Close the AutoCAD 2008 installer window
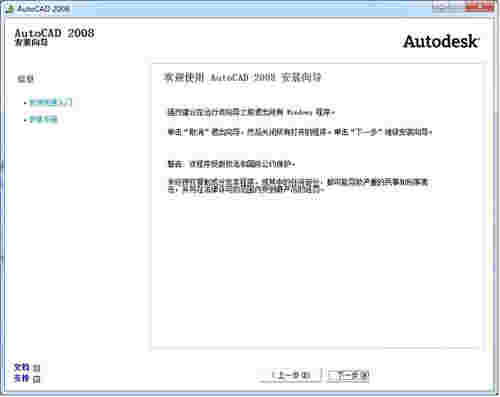500x397 pixels. click(479, 6)
